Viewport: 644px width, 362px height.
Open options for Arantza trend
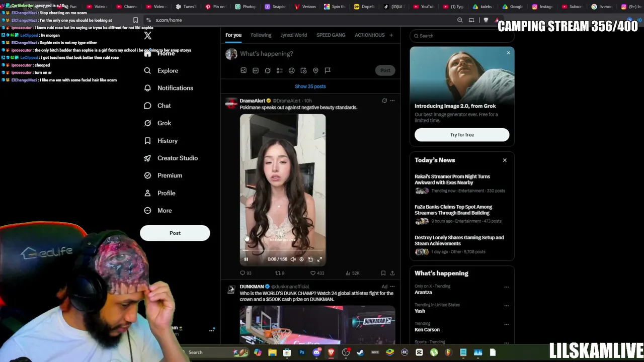[x=506, y=287]
